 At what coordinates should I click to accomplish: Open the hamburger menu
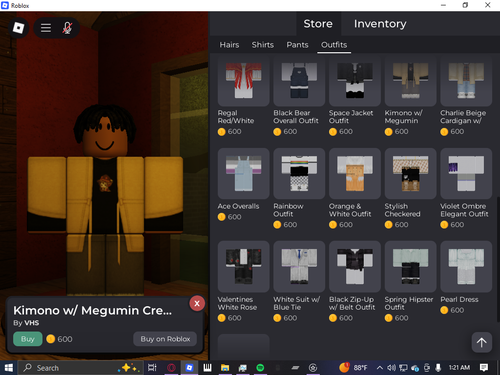[46, 28]
